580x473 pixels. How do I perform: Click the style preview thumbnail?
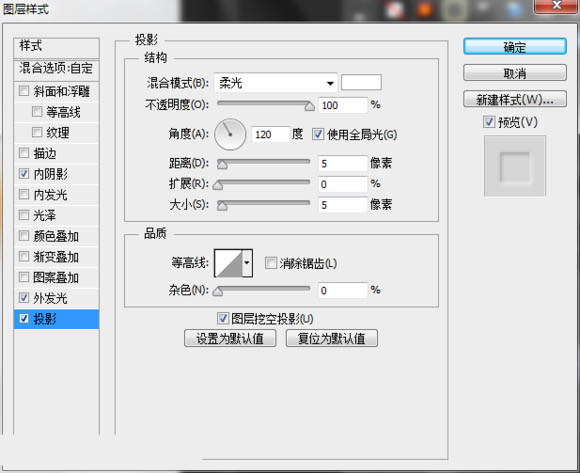pyautogui.click(x=515, y=166)
